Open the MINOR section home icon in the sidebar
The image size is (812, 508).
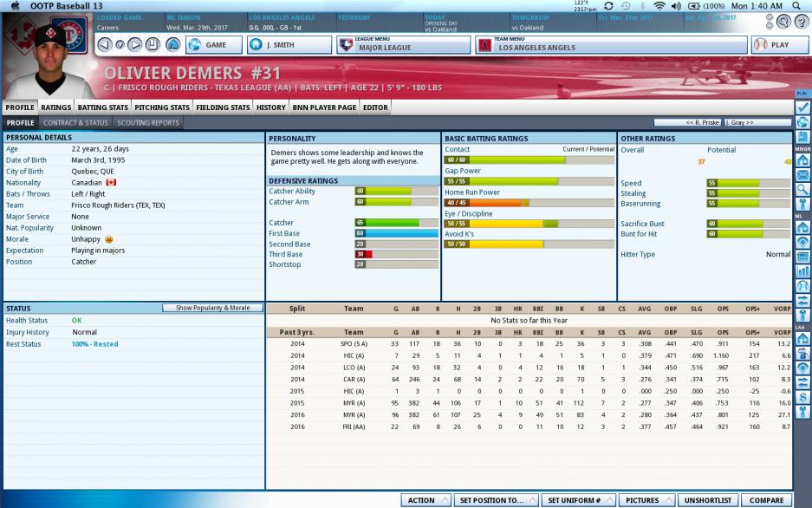point(802,160)
